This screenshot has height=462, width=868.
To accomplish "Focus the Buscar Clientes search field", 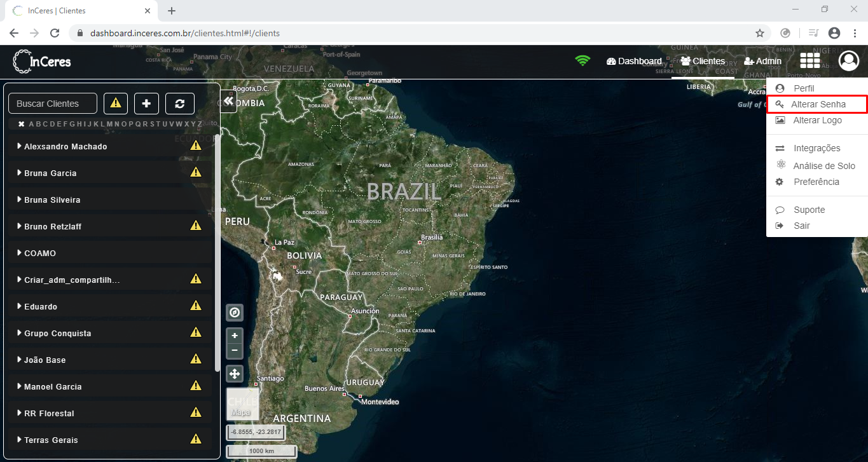I will 53,103.
